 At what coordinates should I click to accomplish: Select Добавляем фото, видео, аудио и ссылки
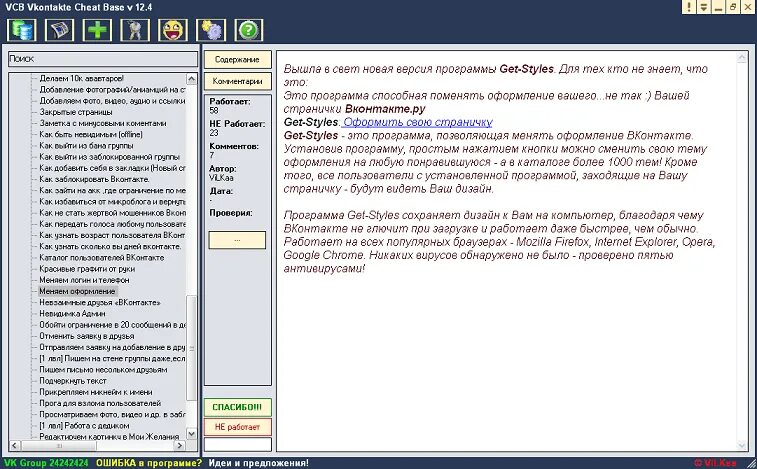point(112,101)
